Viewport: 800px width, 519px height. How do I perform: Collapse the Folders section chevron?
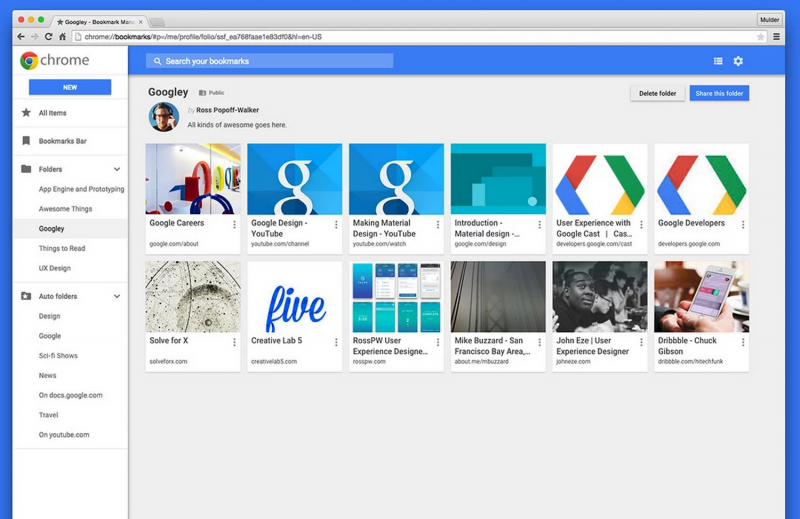click(x=117, y=169)
